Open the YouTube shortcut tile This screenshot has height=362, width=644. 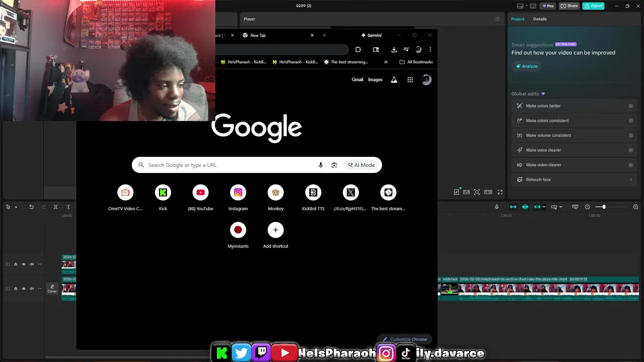[x=200, y=198]
